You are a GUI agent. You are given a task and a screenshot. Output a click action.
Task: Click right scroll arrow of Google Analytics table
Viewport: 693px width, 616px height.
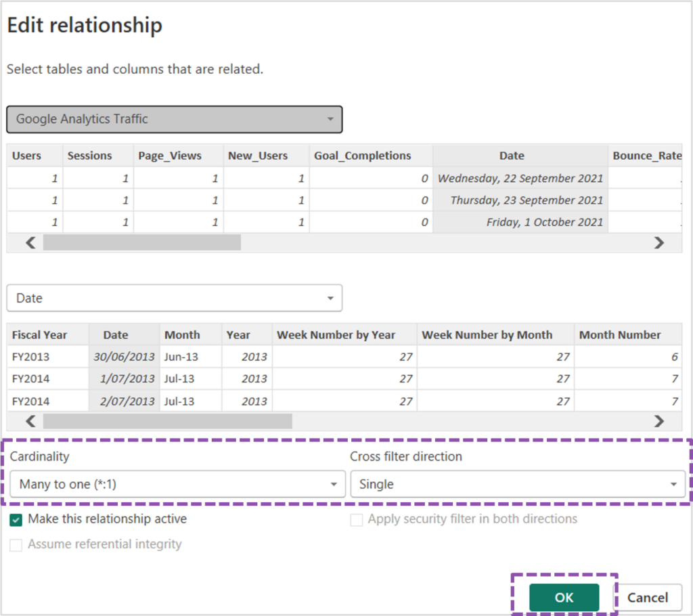[659, 243]
